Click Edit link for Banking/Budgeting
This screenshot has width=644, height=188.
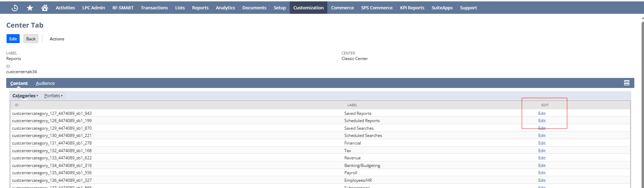pyautogui.click(x=542, y=166)
